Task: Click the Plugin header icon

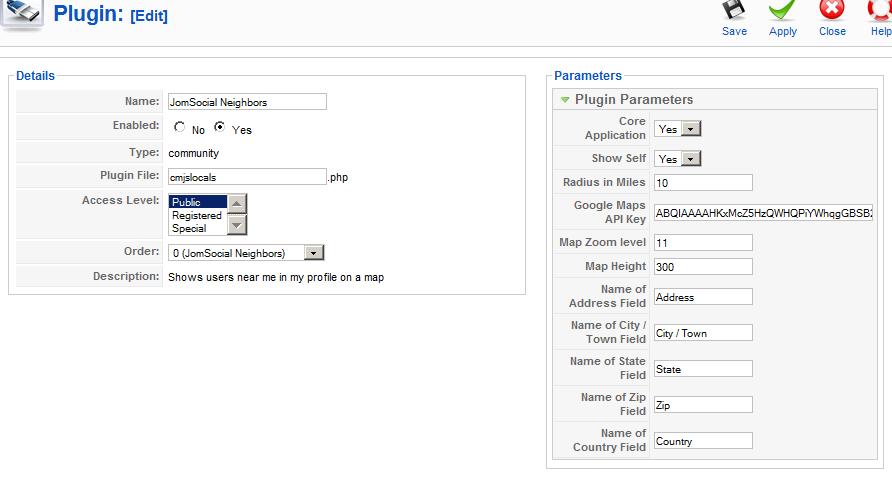Action: (22, 14)
